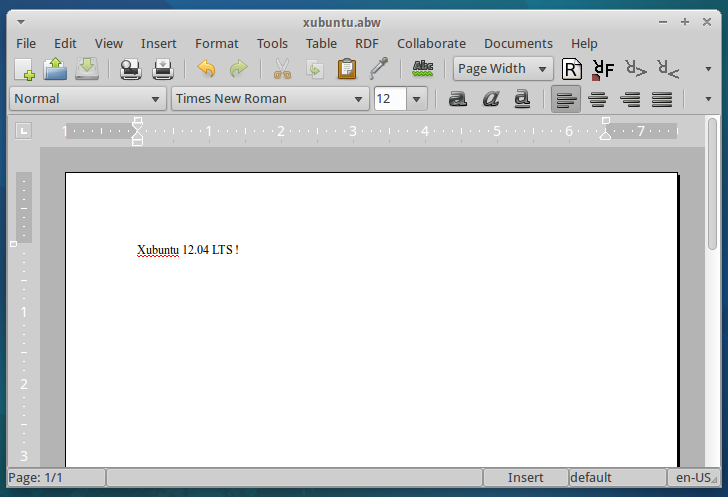Open the Table menu

click(x=321, y=44)
